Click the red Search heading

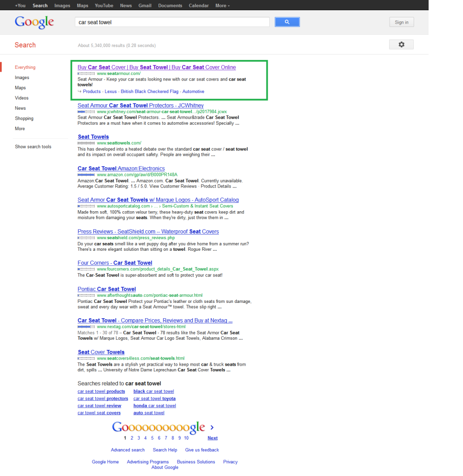[x=25, y=45]
